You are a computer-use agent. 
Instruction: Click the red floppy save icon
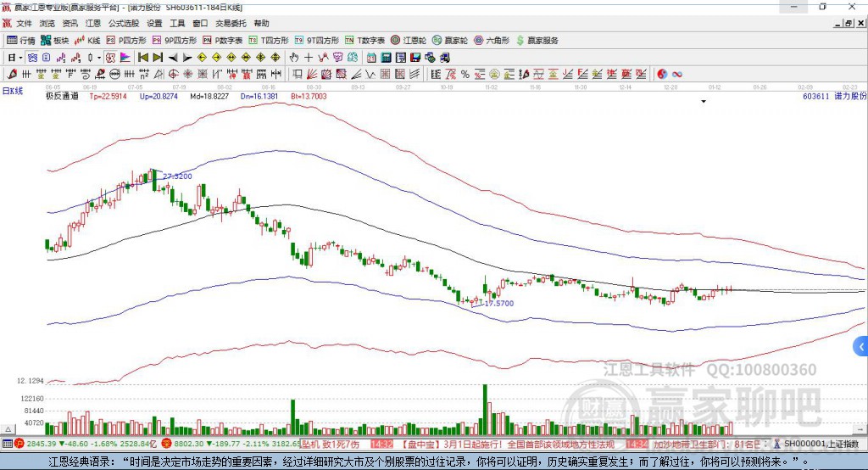pos(415,58)
